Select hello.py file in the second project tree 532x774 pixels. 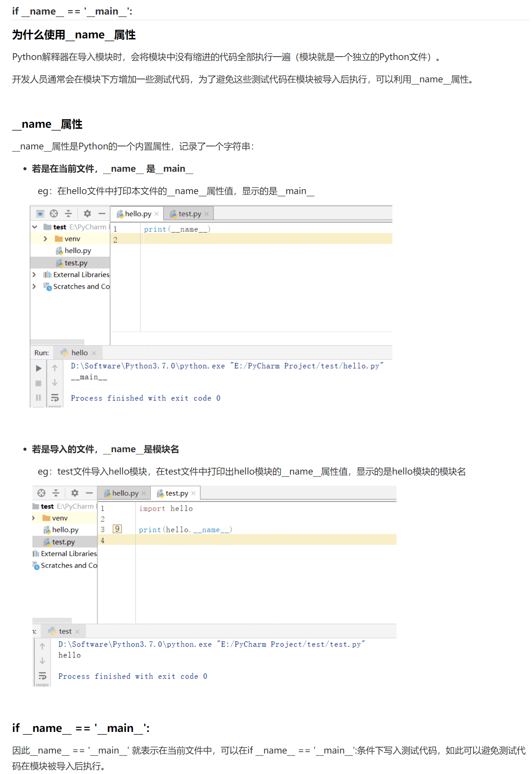(65, 530)
